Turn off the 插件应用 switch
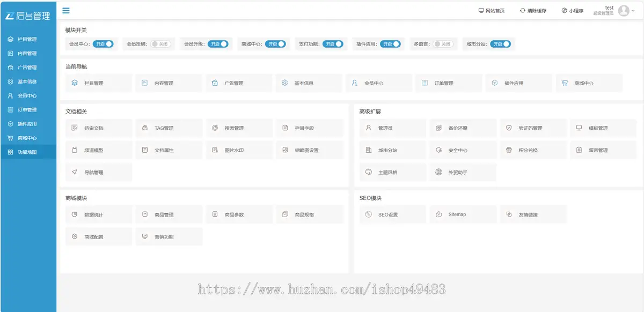This screenshot has width=644, height=312. pyautogui.click(x=390, y=44)
